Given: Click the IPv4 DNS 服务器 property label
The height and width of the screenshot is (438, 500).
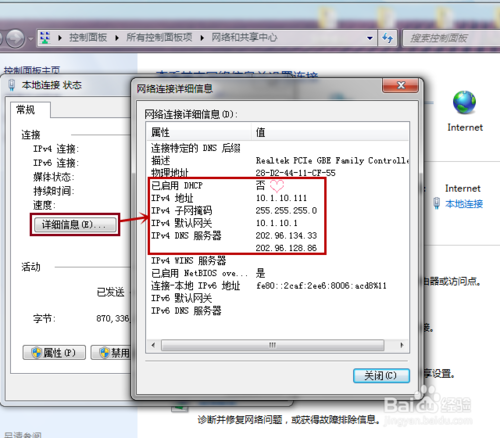Looking at the screenshot, I should click(x=186, y=236).
